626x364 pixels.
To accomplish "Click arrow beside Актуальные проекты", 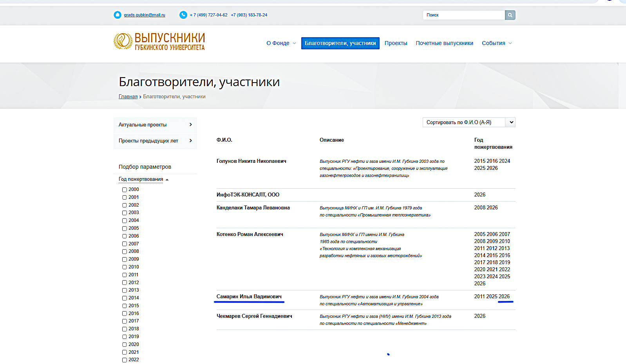I will coord(191,125).
